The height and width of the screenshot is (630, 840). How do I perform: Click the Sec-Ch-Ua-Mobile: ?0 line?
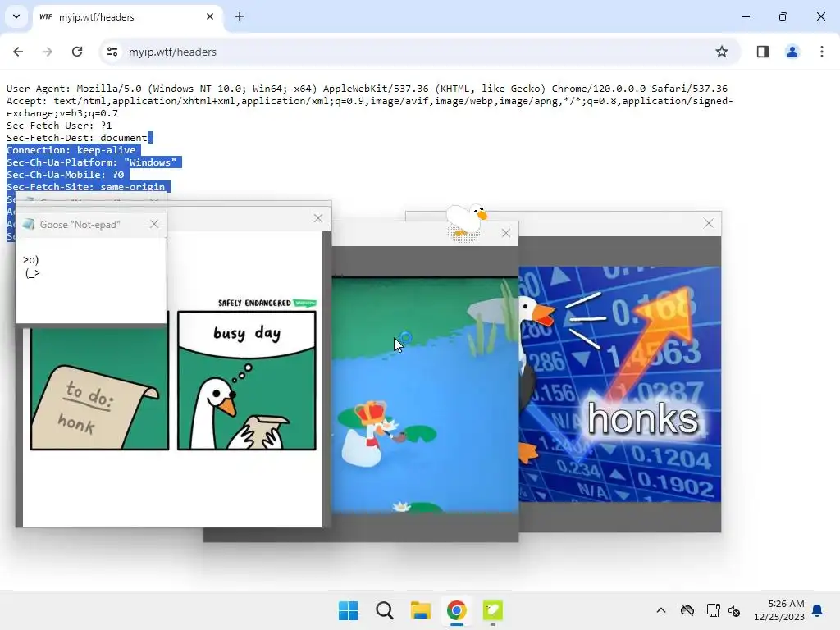pos(65,175)
